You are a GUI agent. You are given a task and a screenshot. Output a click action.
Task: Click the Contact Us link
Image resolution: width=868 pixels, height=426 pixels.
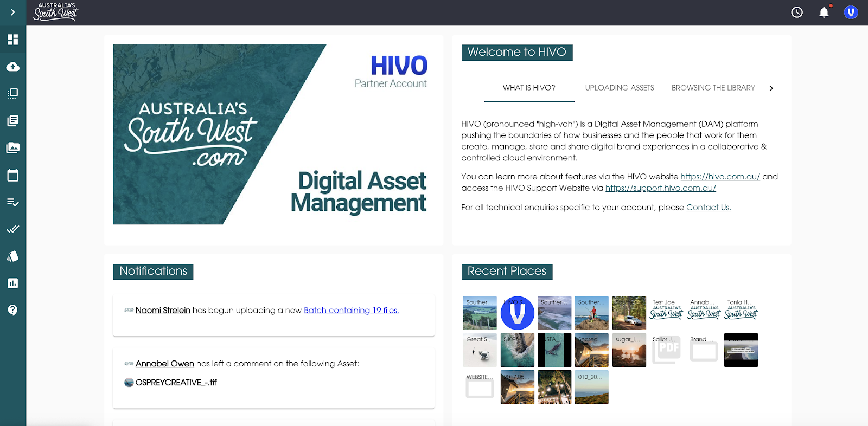709,208
